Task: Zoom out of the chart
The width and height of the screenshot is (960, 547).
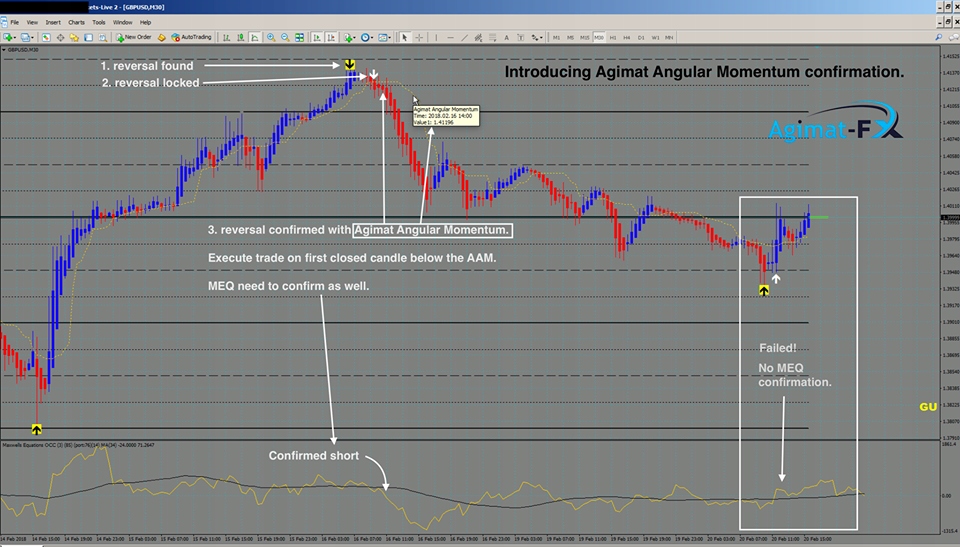Action: (x=285, y=37)
